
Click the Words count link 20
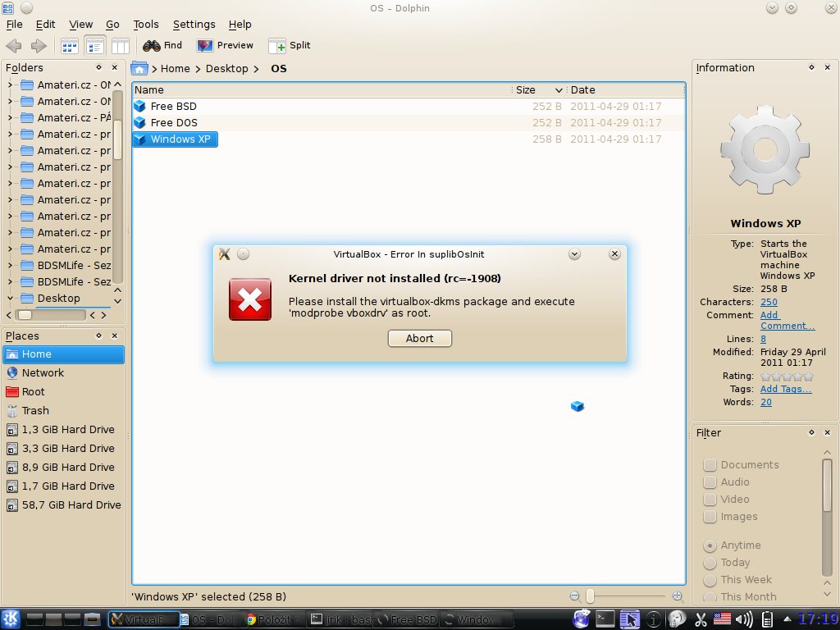766,402
